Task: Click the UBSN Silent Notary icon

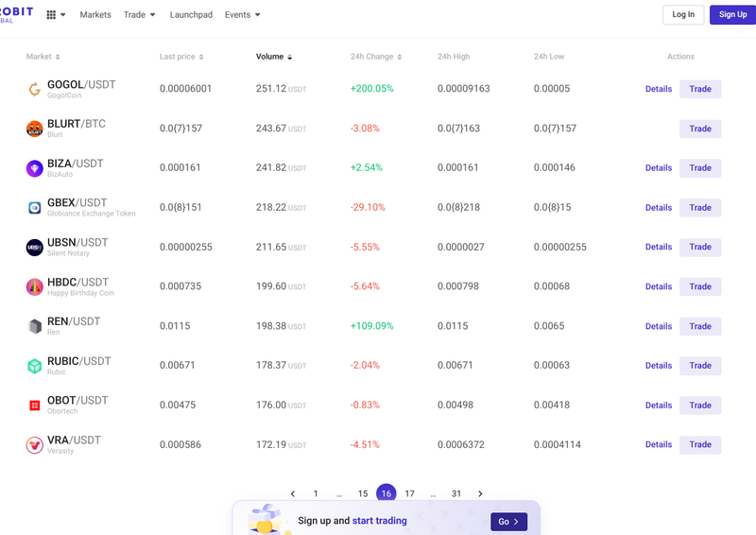Action: 34,248
